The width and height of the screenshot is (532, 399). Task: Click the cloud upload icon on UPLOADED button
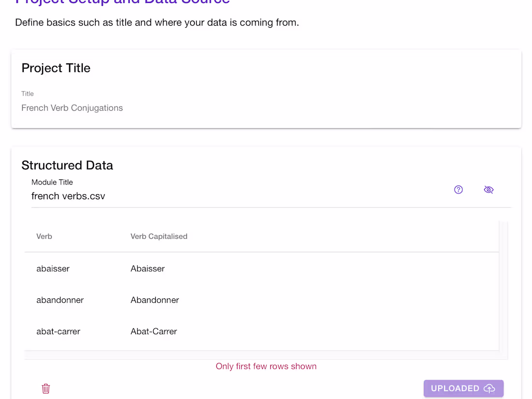pos(489,388)
